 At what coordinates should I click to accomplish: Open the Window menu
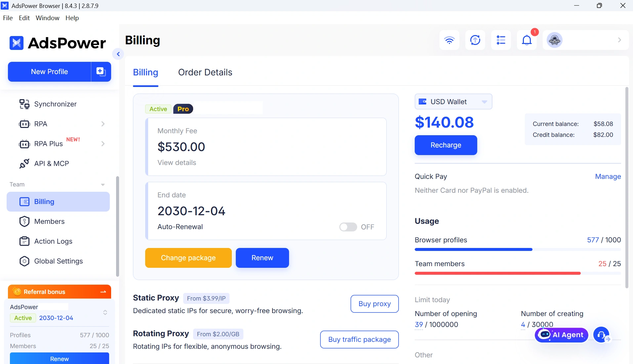[x=48, y=18]
